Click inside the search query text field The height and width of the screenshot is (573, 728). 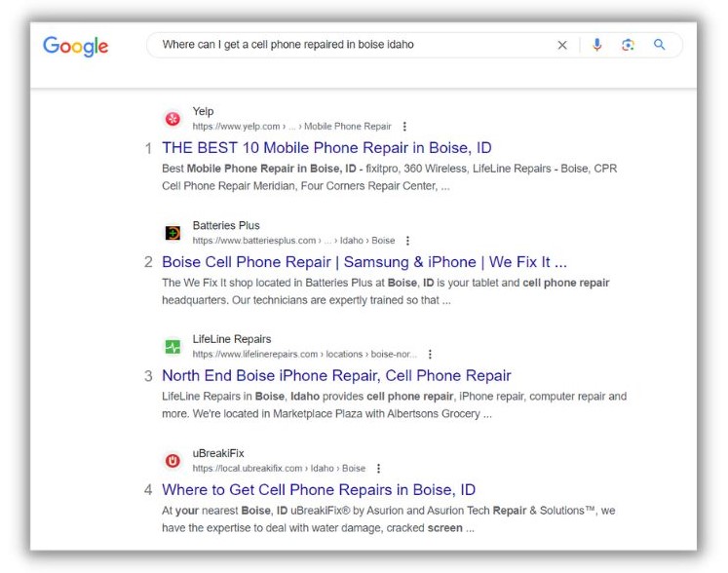pyautogui.click(x=353, y=45)
